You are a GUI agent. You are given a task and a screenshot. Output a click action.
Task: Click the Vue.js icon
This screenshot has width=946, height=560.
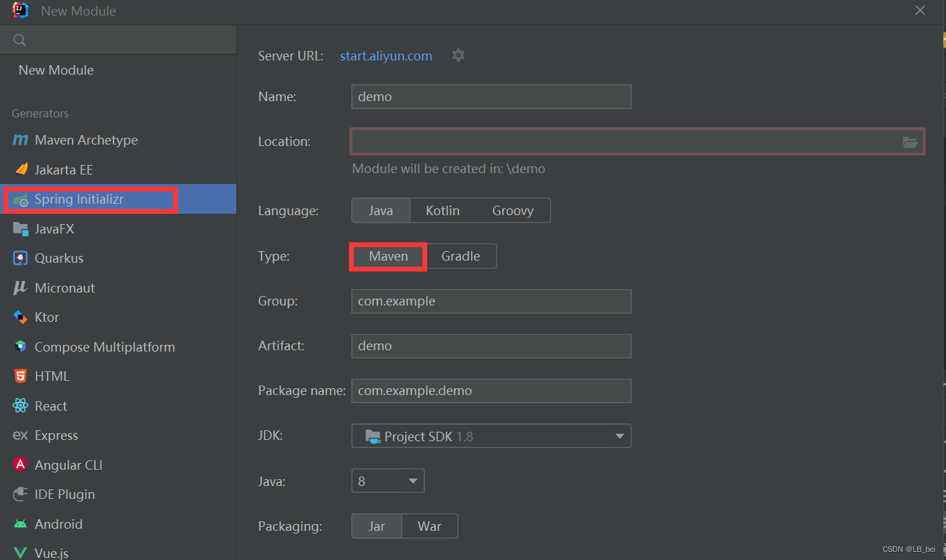pyautogui.click(x=20, y=553)
